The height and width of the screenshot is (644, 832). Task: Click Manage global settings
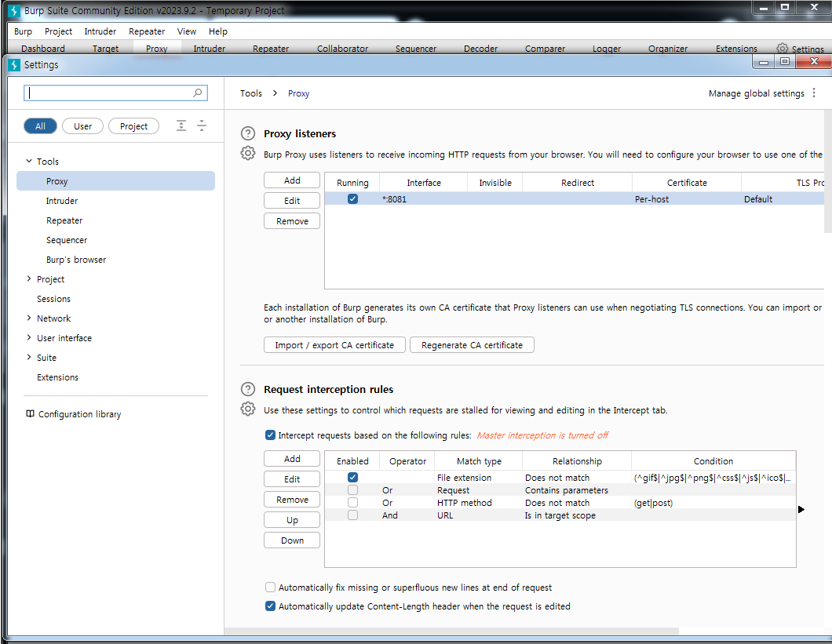pos(756,93)
